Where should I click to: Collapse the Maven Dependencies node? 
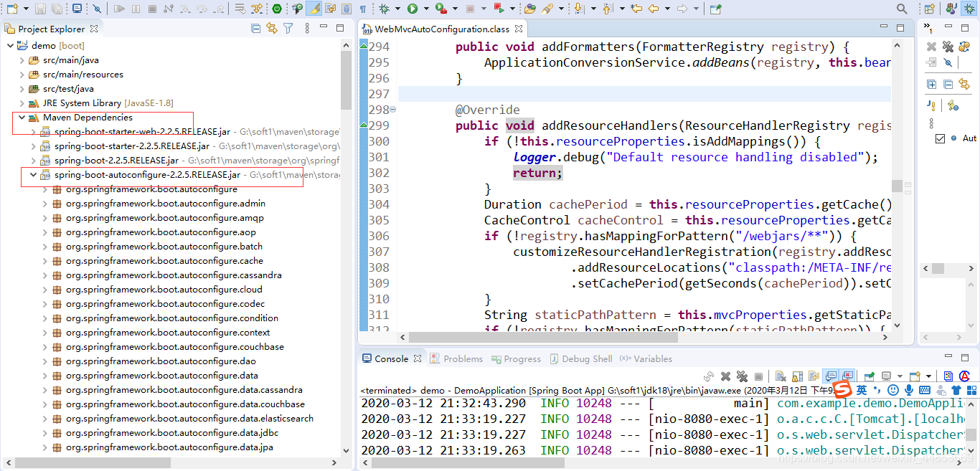tap(22, 117)
